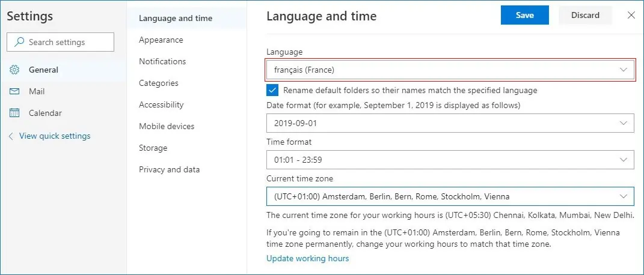The image size is (644, 275).
Task: Uncheck Rename default folders checkbox
Action: [272, 90]
